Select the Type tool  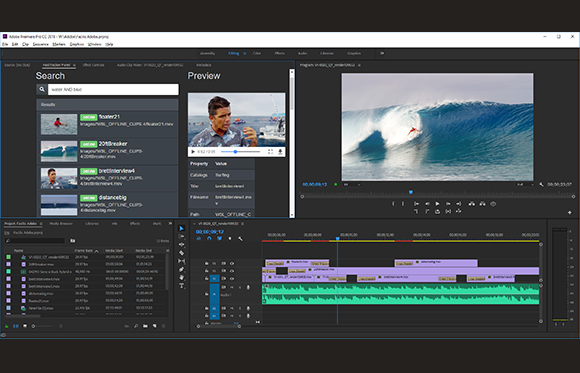(x=182, y=286)
